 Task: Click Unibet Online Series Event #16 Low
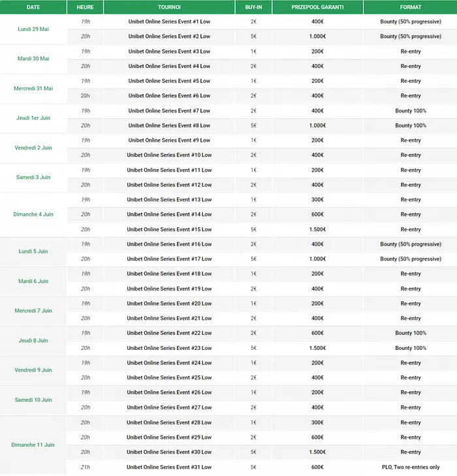(169, 244)
